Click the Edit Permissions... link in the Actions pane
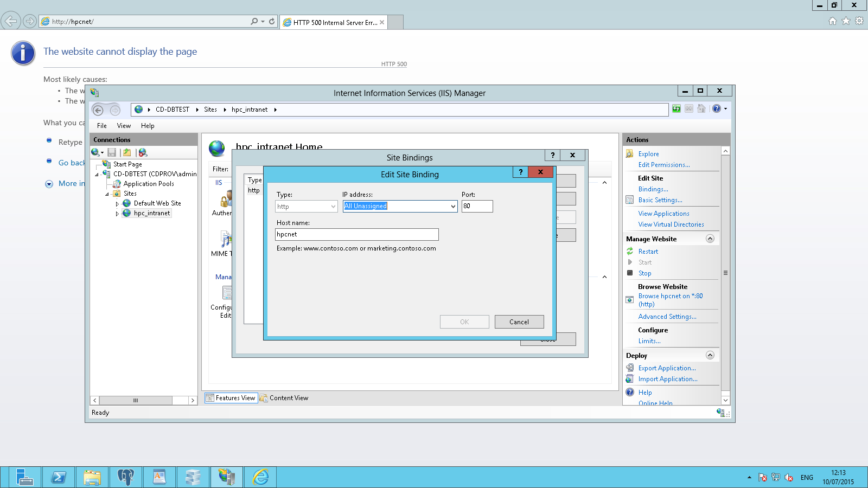This screenshot has height=488, width=868. click(664, 165)
